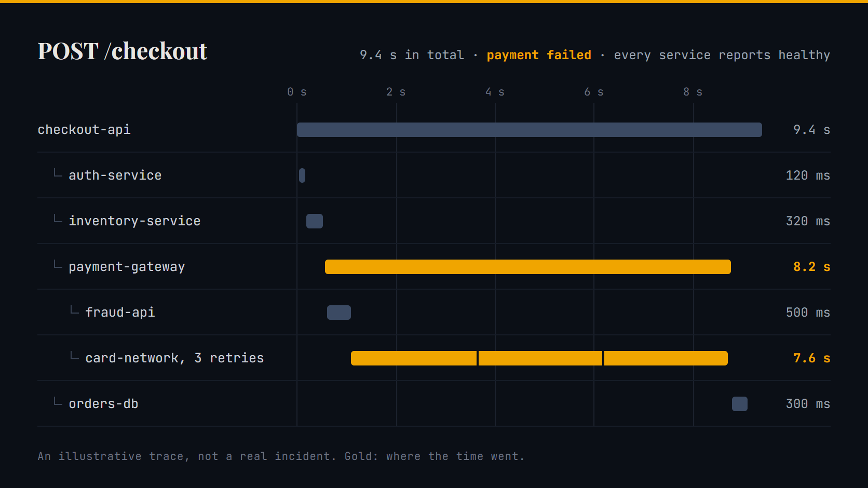Click the last card-network retry segment
Image resolution: width=868 pixels, height=488 pixels.
(666, 358)
